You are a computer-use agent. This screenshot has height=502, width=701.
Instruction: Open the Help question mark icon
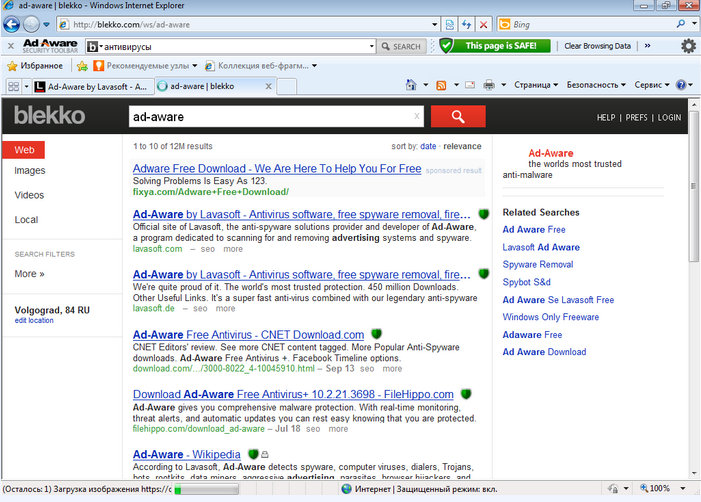point(680,85)
